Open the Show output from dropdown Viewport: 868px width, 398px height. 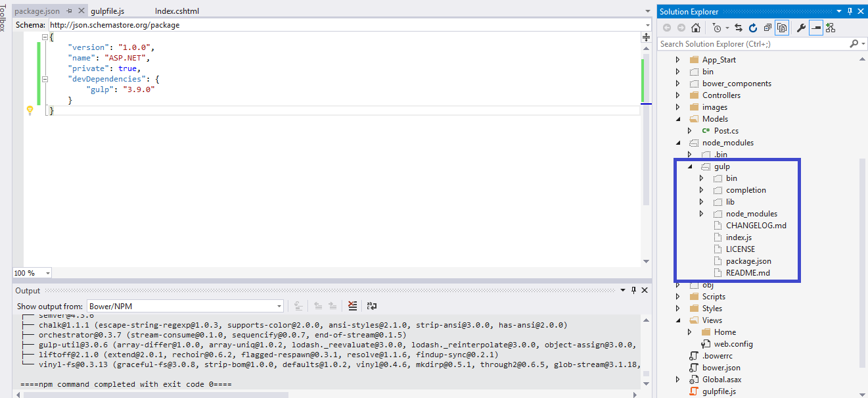(186, 306)
